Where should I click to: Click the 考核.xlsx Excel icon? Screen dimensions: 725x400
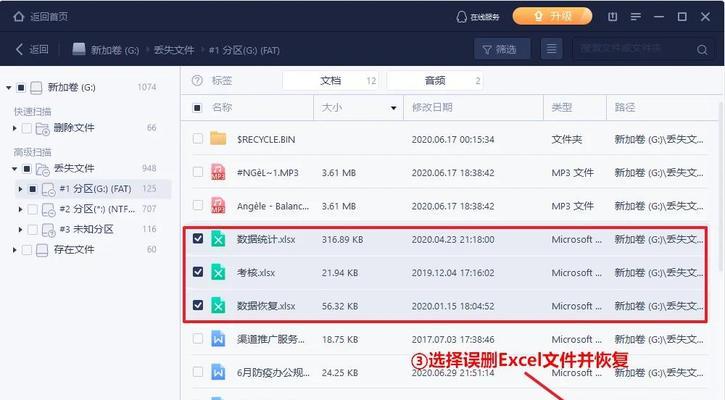tap(218, 272)
